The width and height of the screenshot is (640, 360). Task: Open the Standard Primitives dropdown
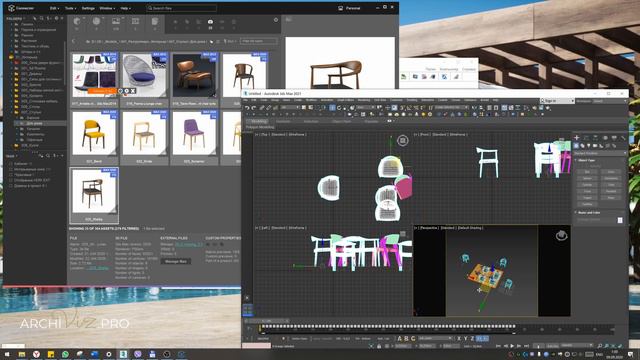click(600, 153)
